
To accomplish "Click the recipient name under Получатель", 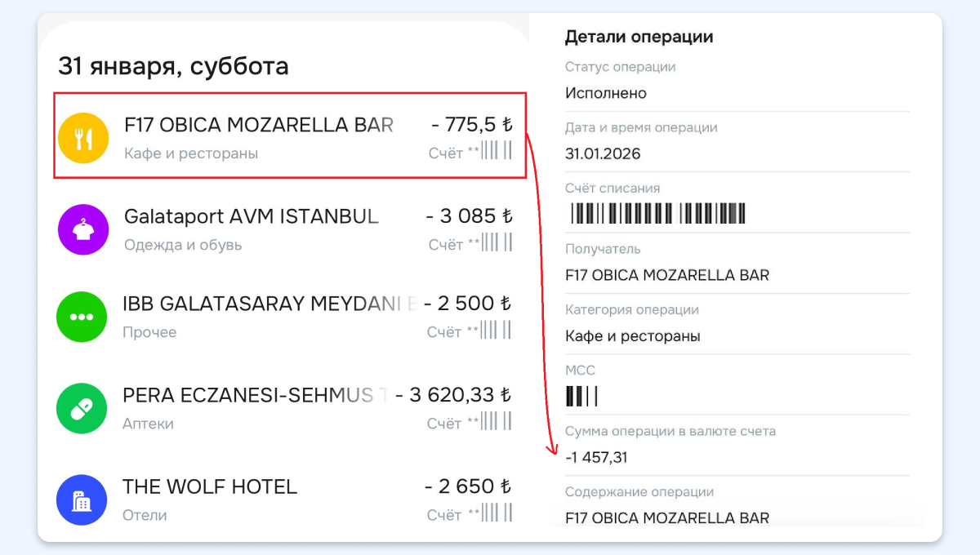I will 667,275.
